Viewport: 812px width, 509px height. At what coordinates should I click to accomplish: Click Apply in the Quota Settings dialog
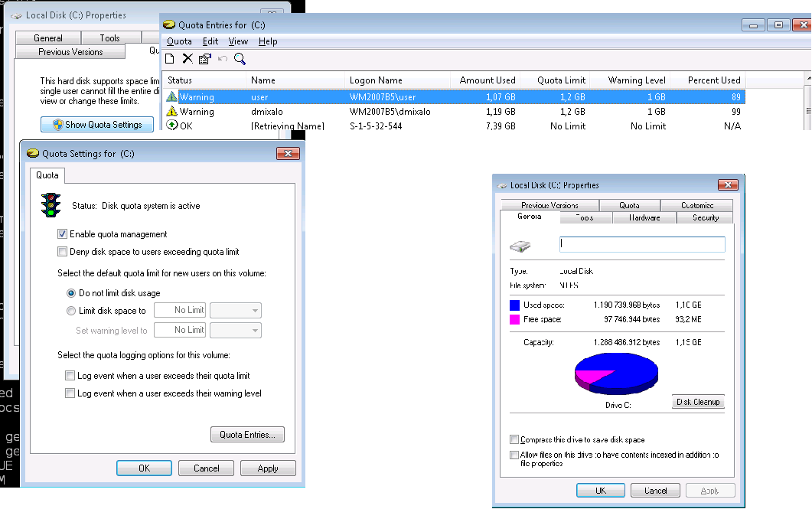[268, 468]
